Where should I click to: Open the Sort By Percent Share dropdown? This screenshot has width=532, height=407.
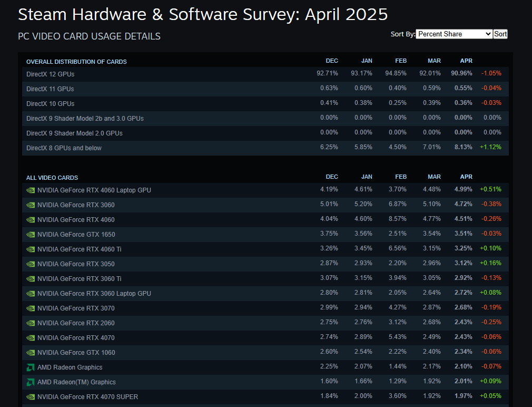pyautogui.click(x=454, y=34)
